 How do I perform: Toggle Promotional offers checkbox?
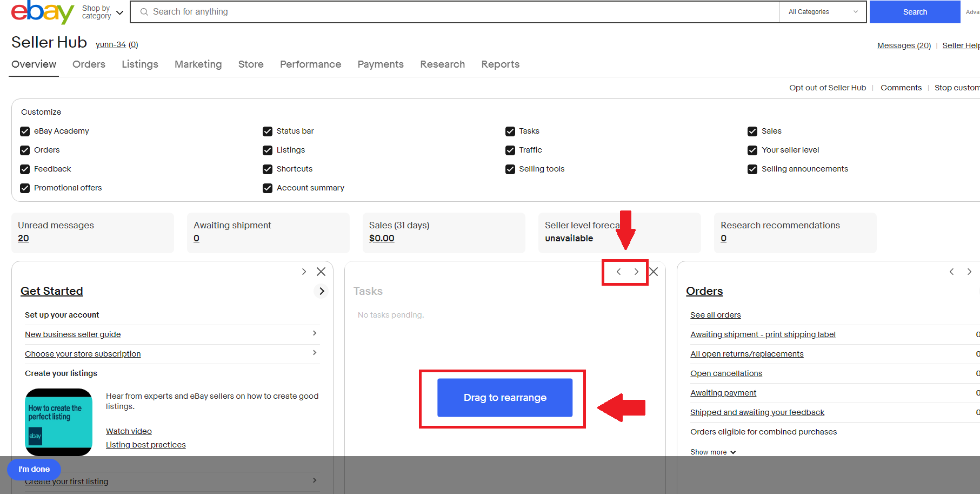point(25,188)
